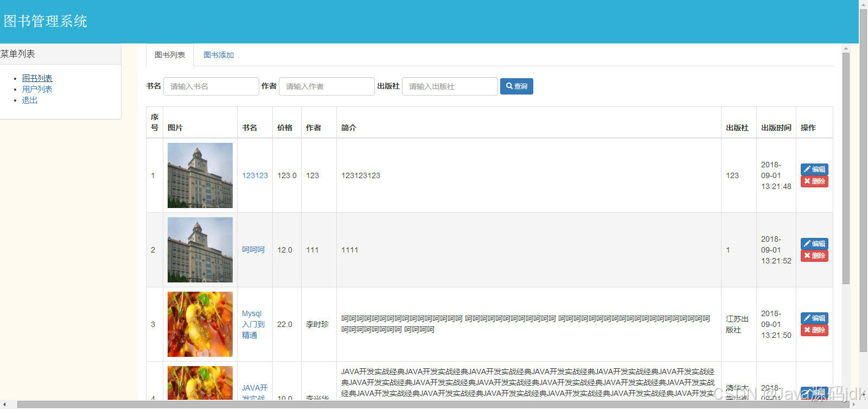Click the cover thumbnail of book 呵呵呵
Image resolution: width=868 pixels, height=409 pixels.
pos(200,250)
